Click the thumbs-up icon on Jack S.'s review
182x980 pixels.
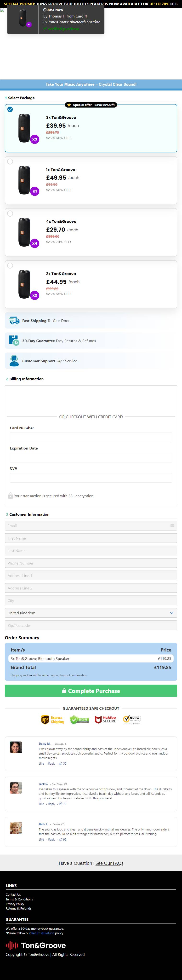[x=61, y=804]
